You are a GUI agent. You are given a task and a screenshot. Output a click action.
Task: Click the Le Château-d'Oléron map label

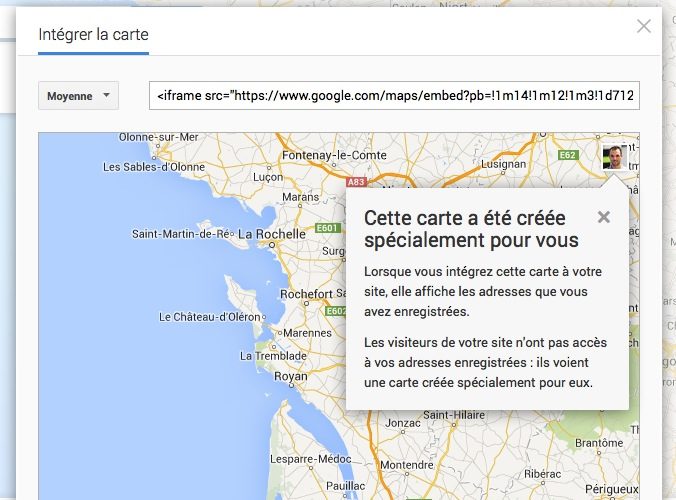coord(210,317)
